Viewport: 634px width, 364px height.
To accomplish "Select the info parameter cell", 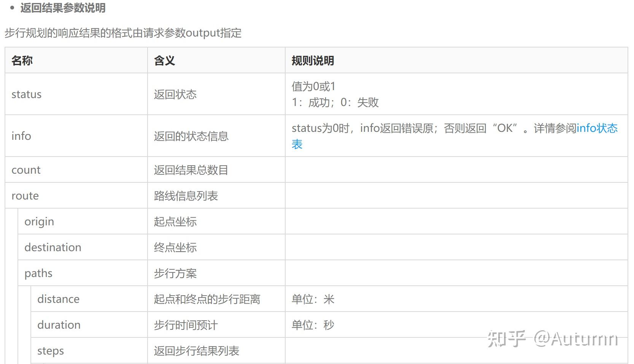I will point(21,136).
